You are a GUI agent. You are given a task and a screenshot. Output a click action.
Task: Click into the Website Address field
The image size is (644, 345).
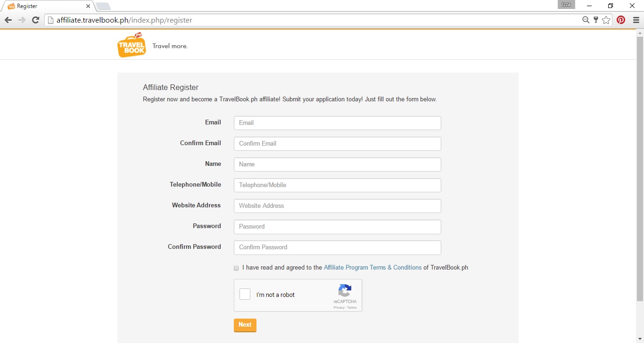[x=337, y=206]
